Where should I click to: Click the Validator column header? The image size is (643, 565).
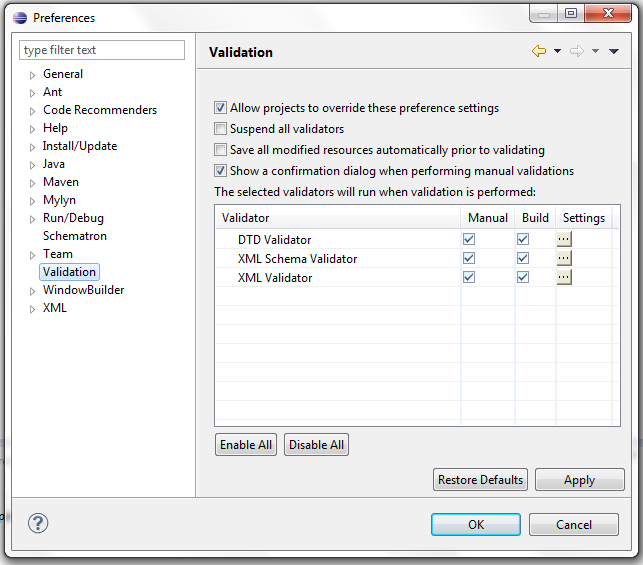click(x=337, y=218)
